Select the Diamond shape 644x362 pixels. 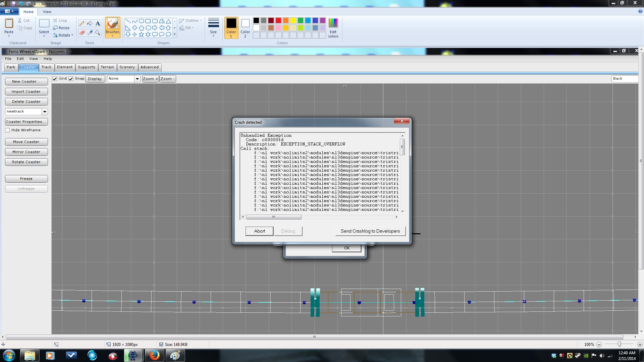click(135, 27)
